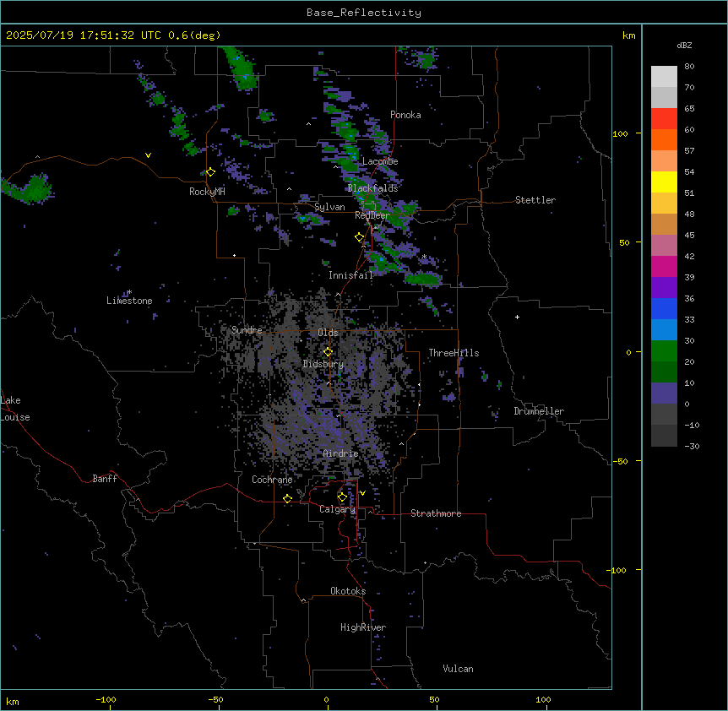Image resolution: width=728 pixels, height=711 pixels.
Task: Click the yellow diamond marker near RockyMH
Action: click(210, 172)
